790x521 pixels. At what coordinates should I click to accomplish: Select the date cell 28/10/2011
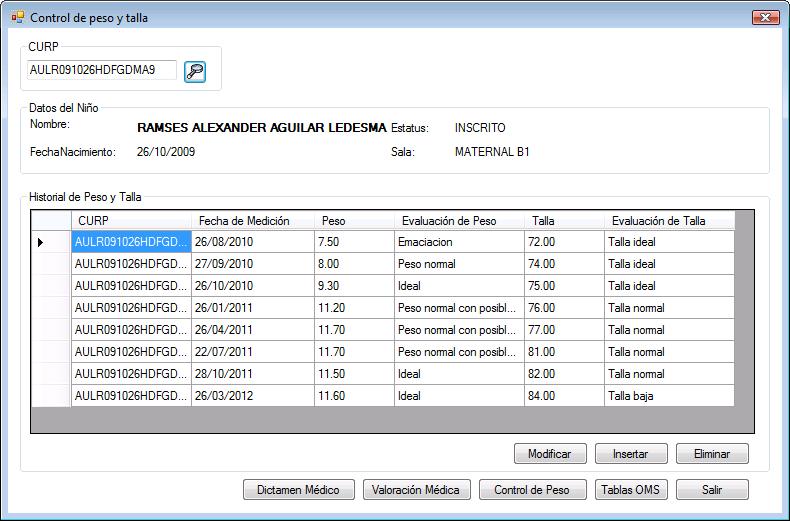tap(253, 374)
